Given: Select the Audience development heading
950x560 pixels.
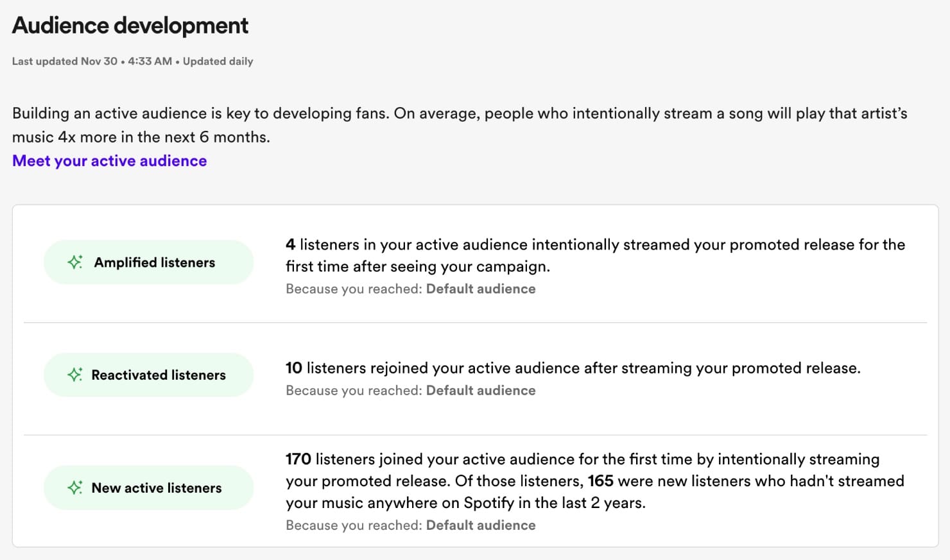Looking at the screenshot, I should click(x=130, y=26).
